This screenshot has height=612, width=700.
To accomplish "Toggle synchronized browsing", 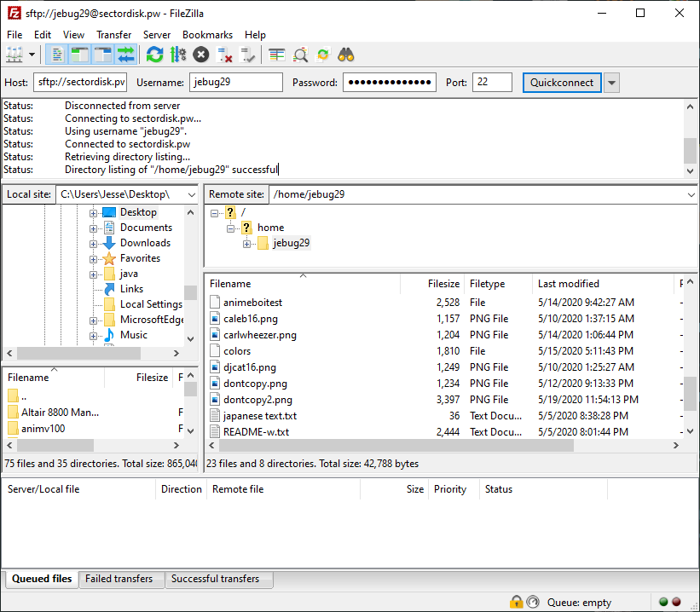I will point(323,55).
